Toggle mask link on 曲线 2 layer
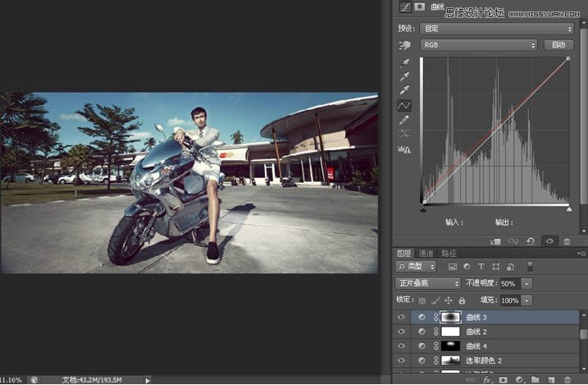 [436, 332]
